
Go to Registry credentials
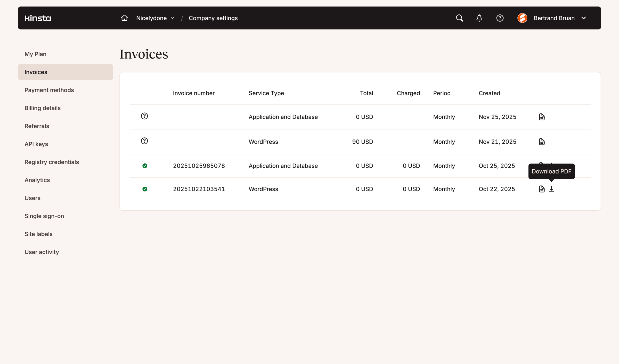tap(66, 162)
